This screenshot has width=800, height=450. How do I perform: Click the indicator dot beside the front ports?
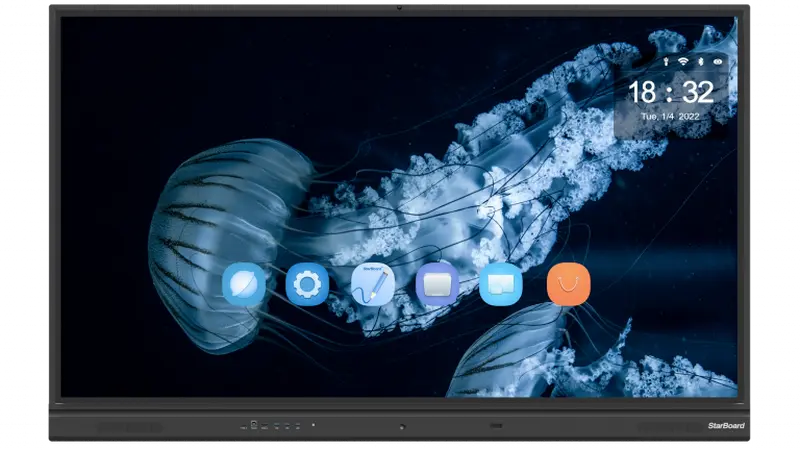(312, 425)
